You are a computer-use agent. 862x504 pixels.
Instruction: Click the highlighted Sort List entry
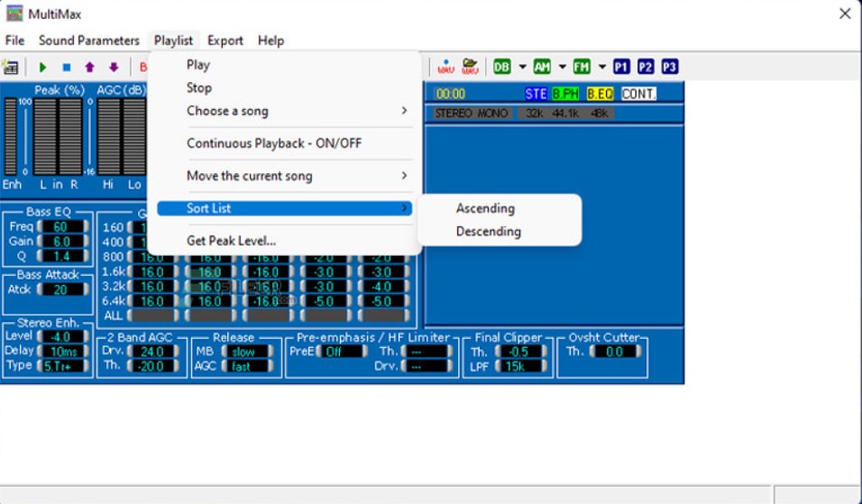click(284, 208)
